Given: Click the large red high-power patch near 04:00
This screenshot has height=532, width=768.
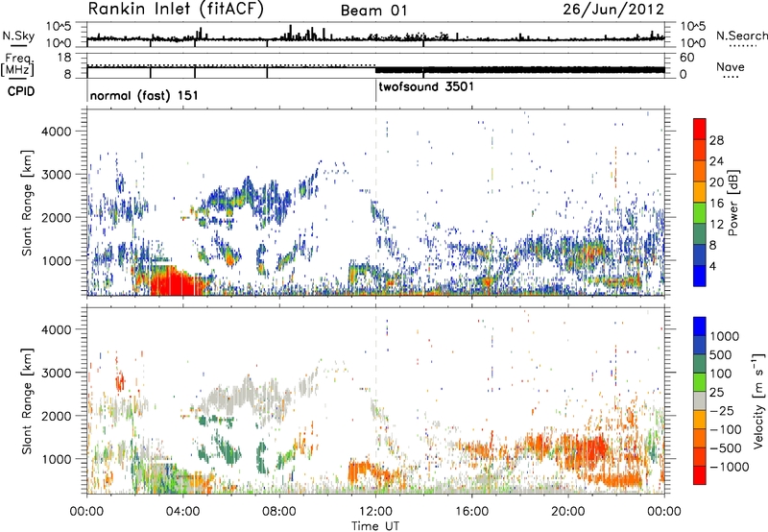Looking at the screenshot, I should (178, 281).
